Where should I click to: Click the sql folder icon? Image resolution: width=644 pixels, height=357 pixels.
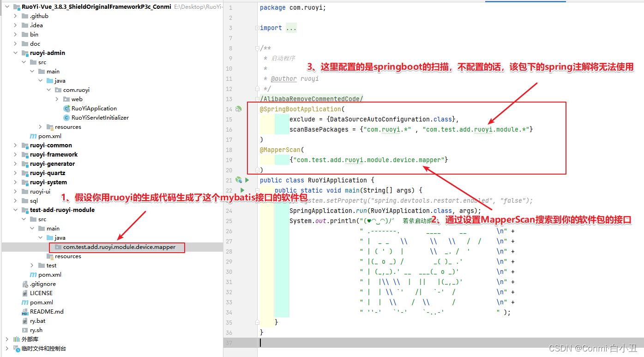pyautogui.click(x=25, y=200)
